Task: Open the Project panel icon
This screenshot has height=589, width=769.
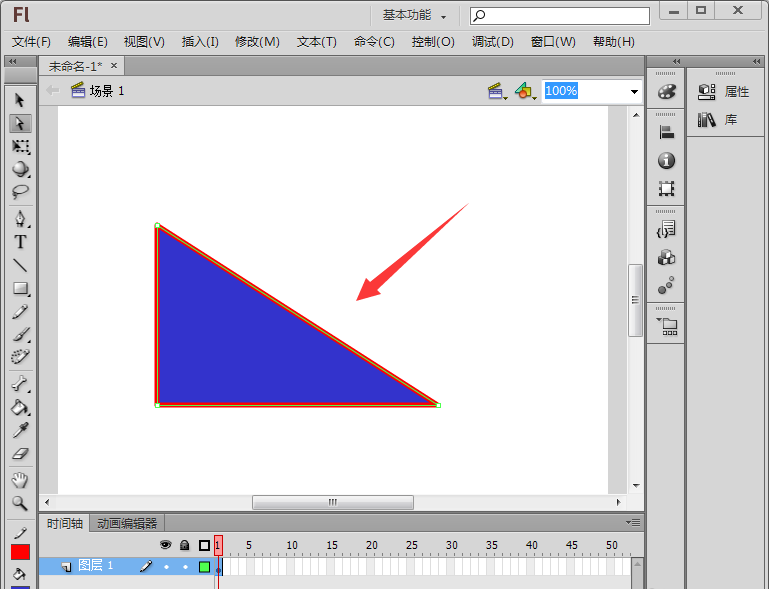Action: point(667,326)
